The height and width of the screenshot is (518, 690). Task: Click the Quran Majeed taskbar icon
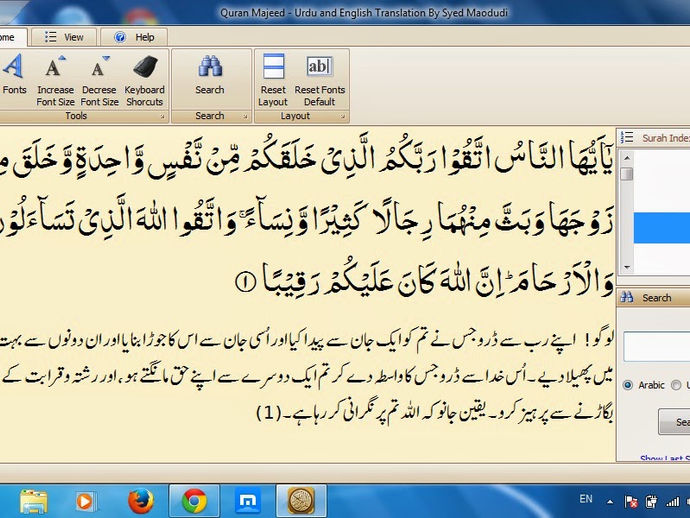(301, 501)
